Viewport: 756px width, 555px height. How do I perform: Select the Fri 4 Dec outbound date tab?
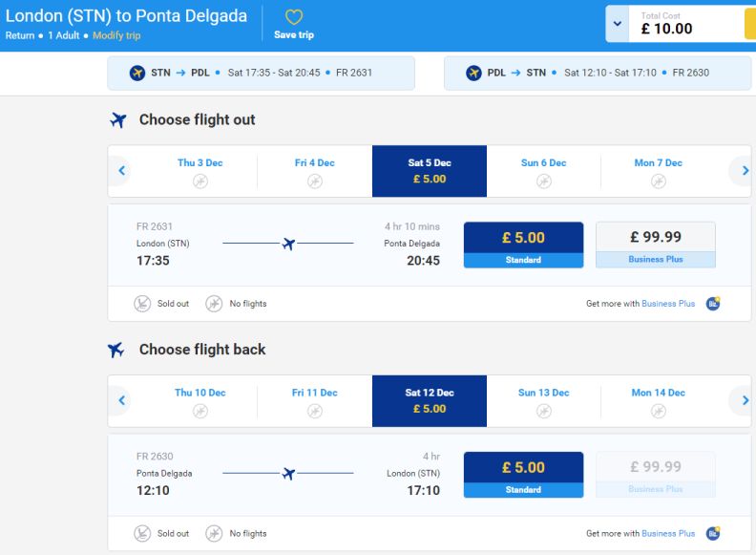pyautogui.click(x=314, y=171)
